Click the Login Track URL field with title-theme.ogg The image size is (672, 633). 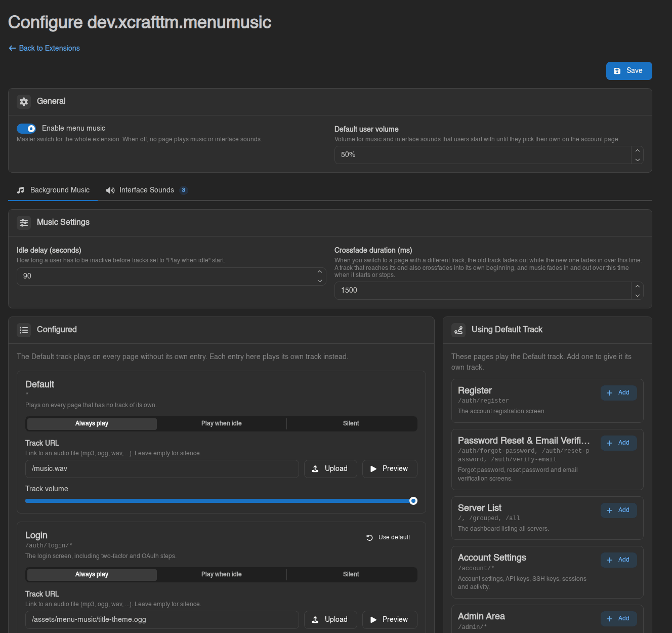(162, 620)
